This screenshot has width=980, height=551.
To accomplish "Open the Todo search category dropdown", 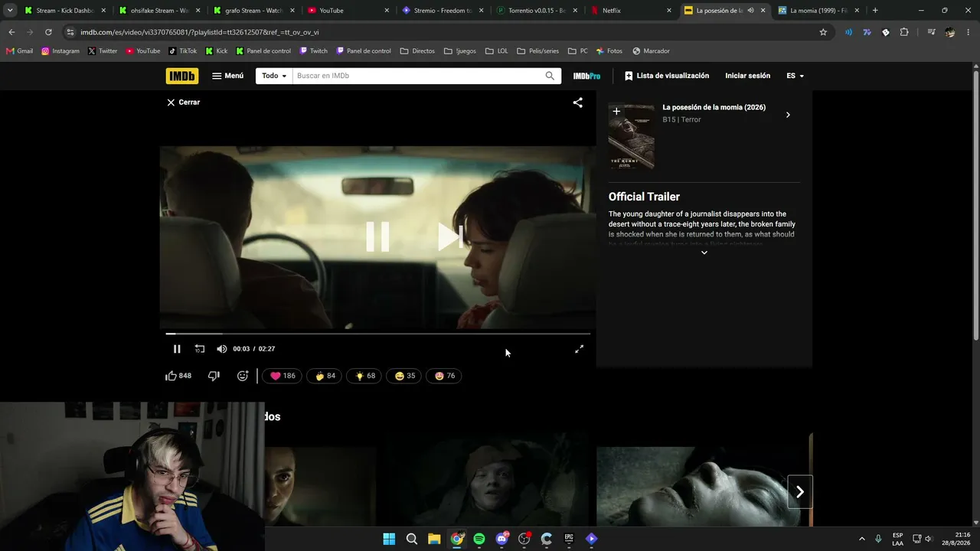I will point(274,76).
